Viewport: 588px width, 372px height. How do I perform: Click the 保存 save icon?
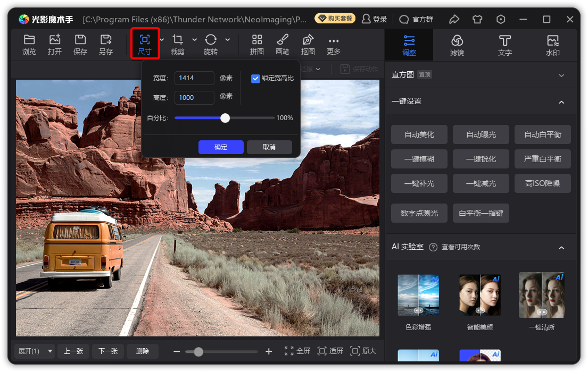80,45
